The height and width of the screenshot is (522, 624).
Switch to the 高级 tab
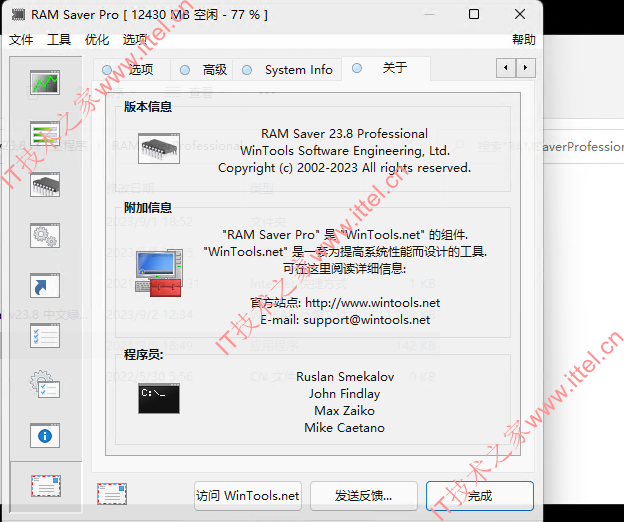pos(202,70)
